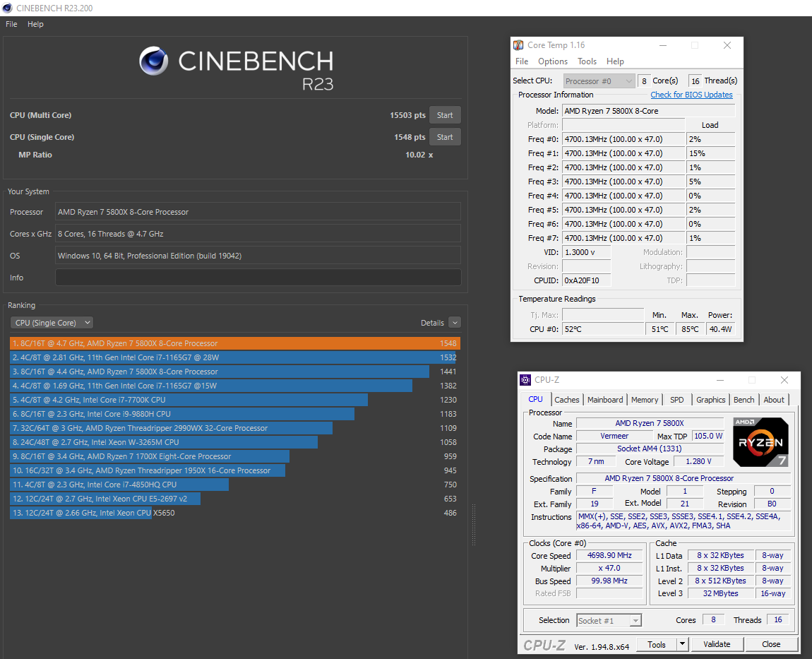Select ranking row 3 Ryzen 7 5800X 4.4 GHz
The image size is (812, 659).
pos(234,372)
